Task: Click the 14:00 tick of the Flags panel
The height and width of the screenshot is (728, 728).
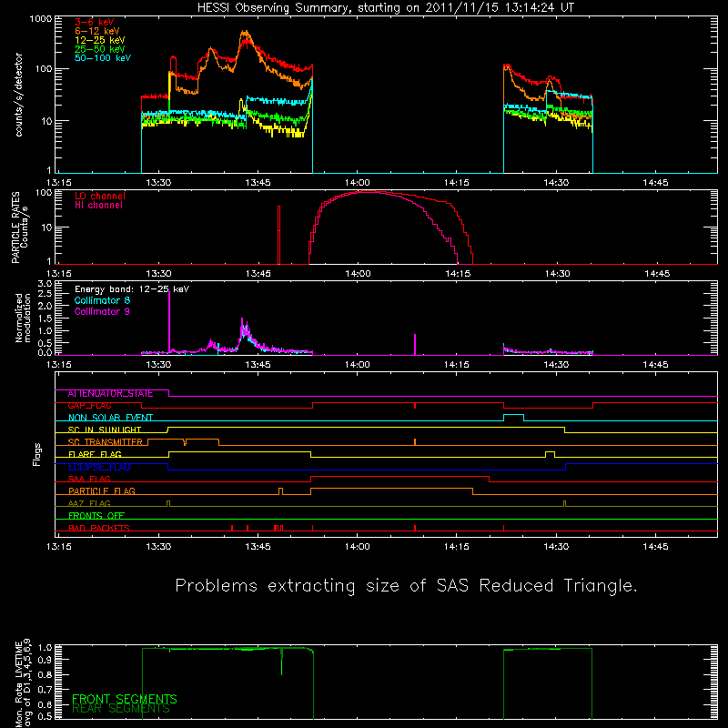Action: coord(357,547)
